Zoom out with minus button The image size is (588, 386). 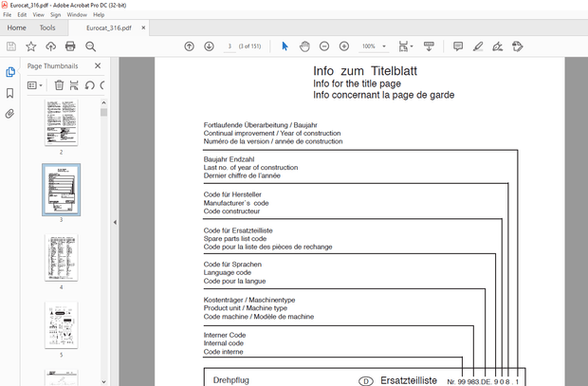[x=324, y=46]
